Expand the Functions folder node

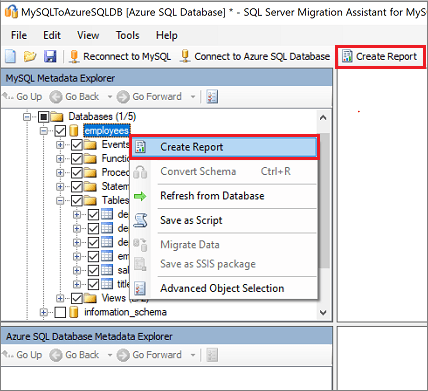60,159
